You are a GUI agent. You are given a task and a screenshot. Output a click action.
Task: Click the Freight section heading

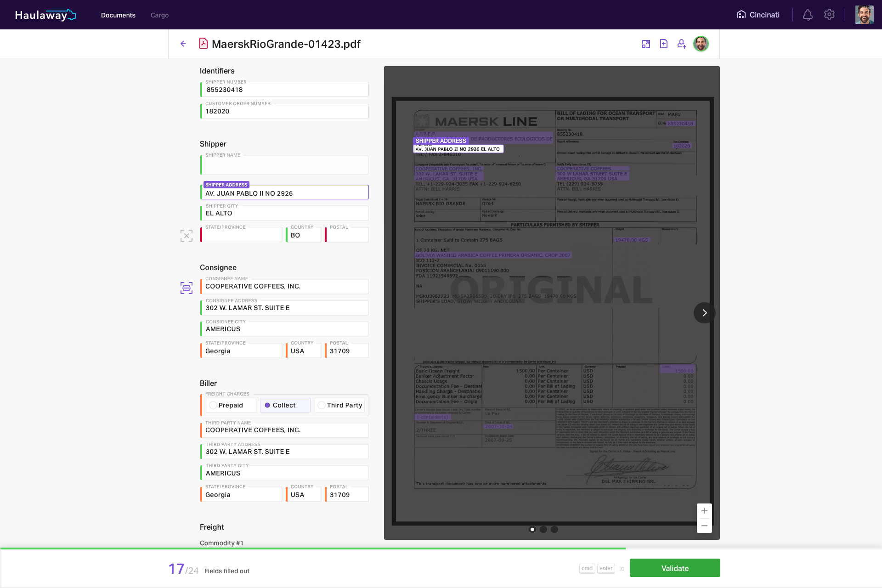pos(212,527)
